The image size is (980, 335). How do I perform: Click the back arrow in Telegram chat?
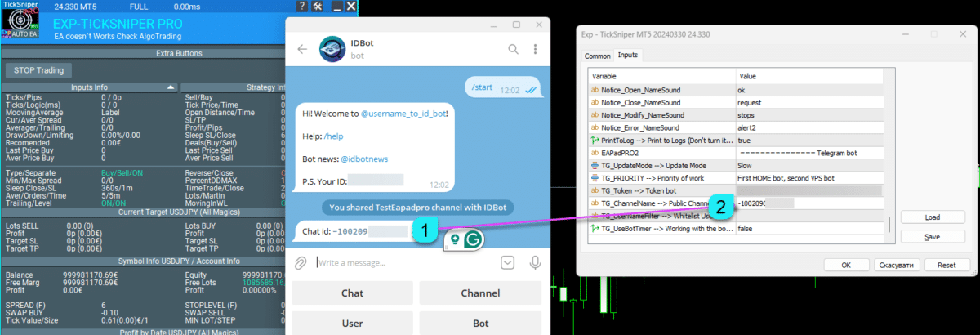click(301, 49)
